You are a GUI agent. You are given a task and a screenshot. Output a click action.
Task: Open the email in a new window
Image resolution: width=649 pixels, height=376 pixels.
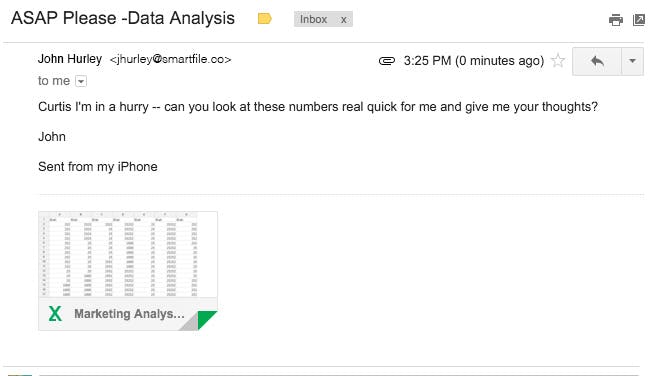[x=639, y=19]
